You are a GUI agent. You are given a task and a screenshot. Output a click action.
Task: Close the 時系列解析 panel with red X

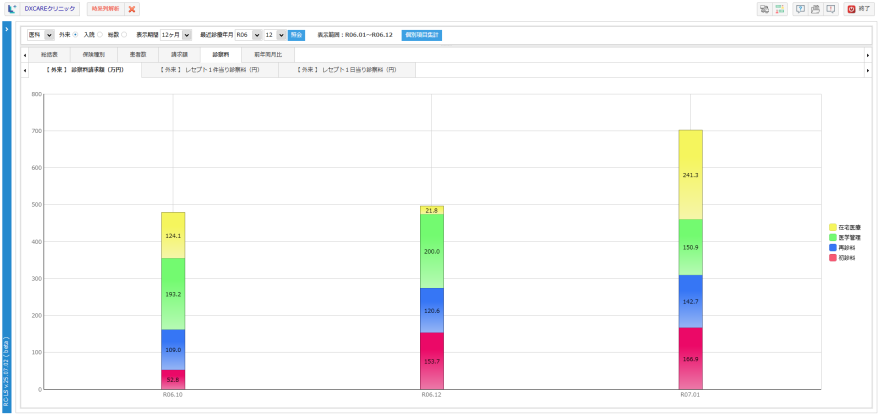point(132,9)
